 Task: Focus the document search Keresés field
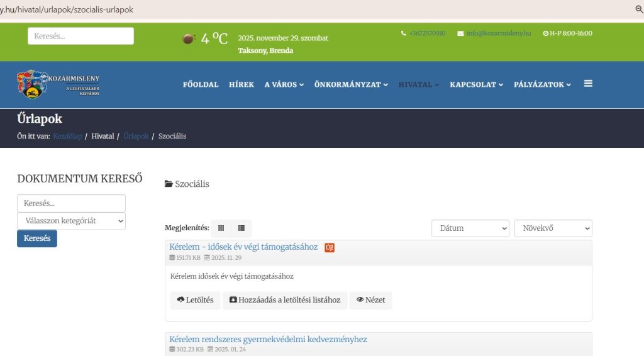(71, 203)
